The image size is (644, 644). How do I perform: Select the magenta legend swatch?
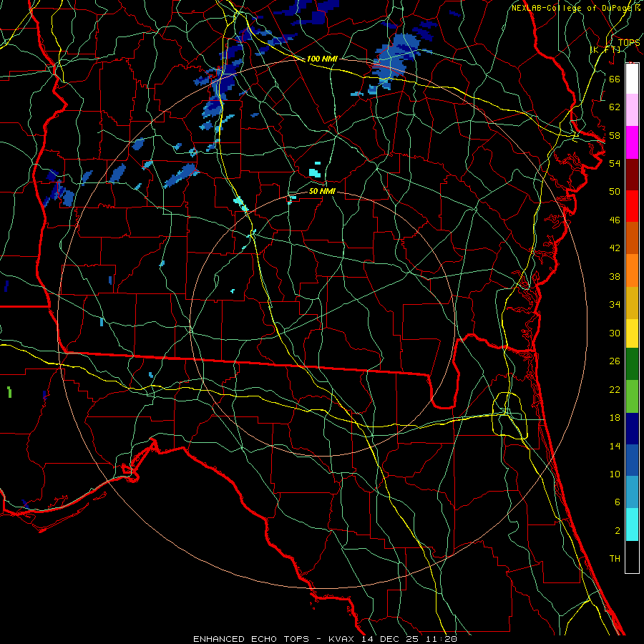(x=632, y=142)
